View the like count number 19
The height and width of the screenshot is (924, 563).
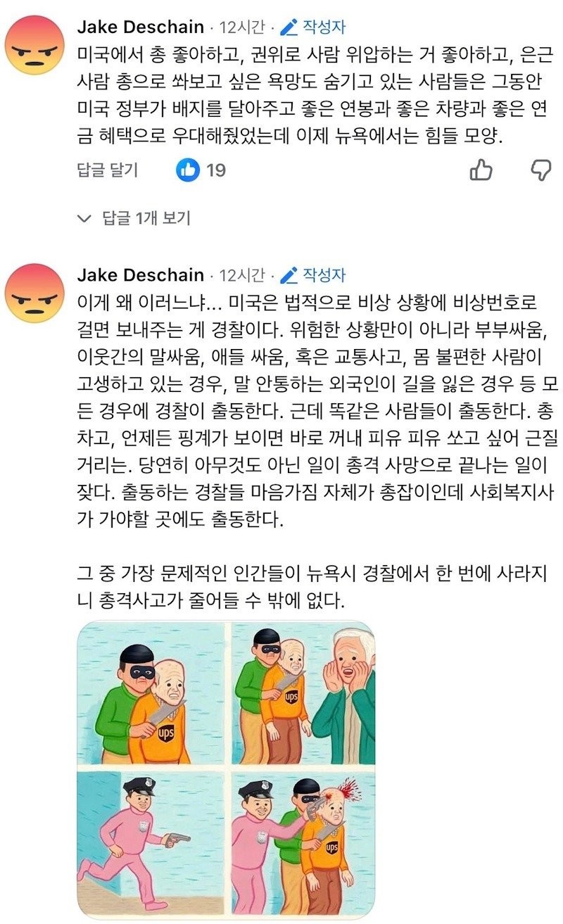tap(216, 170)
